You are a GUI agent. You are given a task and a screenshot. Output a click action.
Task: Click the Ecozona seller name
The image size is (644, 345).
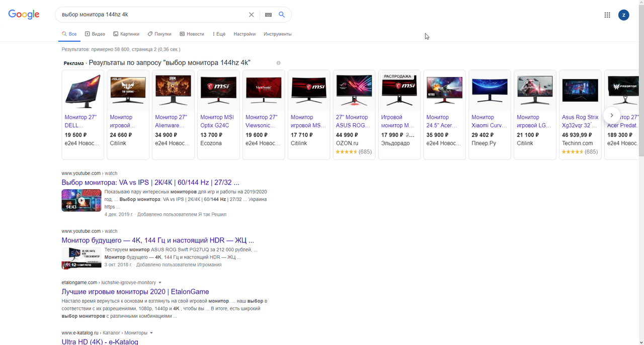[x=212, y=143]
